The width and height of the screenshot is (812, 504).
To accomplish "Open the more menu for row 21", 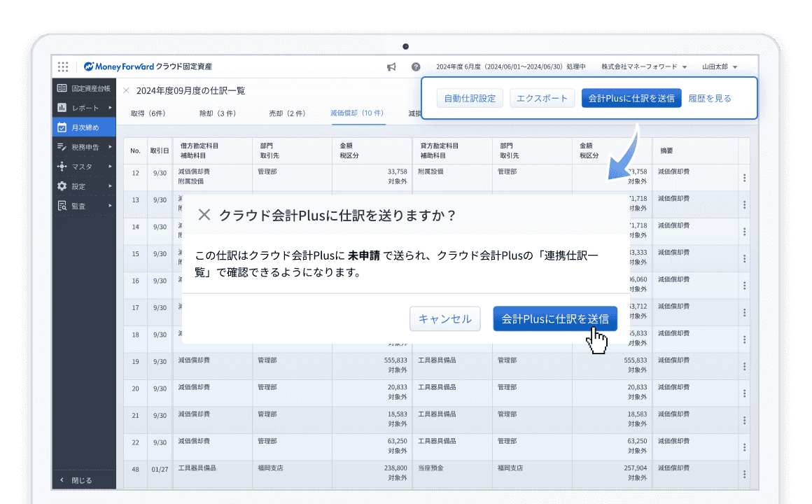I will (x=744, y=420).
